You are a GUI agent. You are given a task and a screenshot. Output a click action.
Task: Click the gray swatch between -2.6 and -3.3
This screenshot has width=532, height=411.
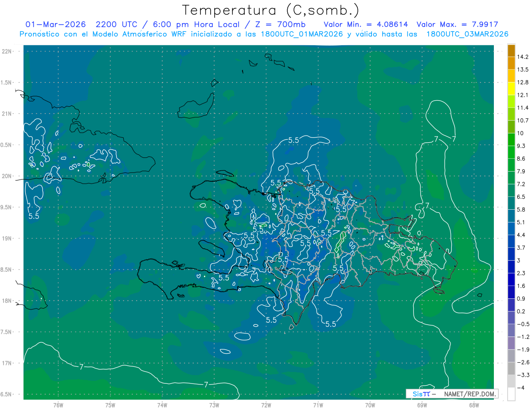pyautogui.click(x=511, y=369)
